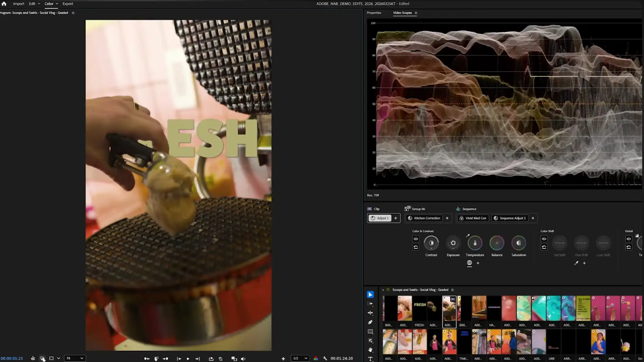Click the Home icon
The width and height of the screenshot is (644, 362).
coord(4,4)
